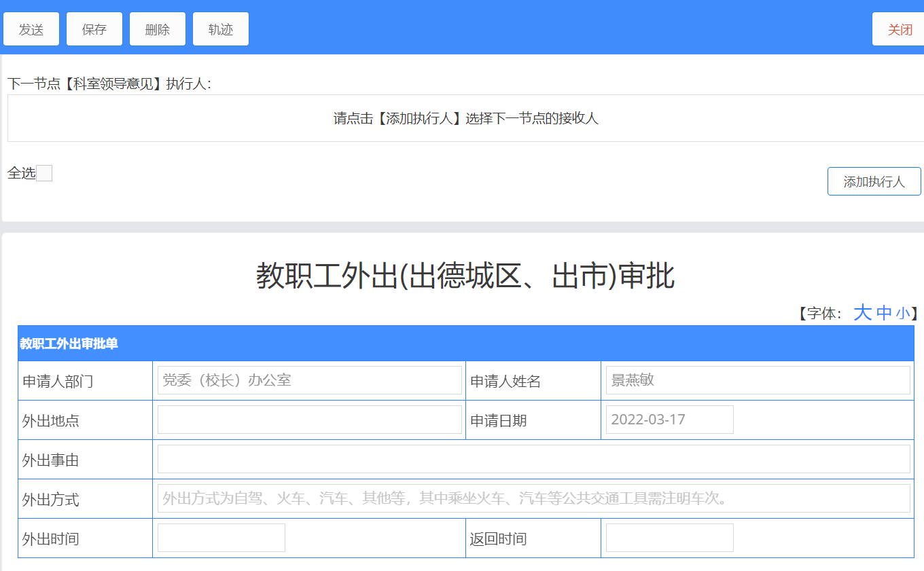Image resolution: width=924 pixels, height=571 pixels.
Task: Toggle the 全选 select-all checkbox
Action: coord(44,173)
